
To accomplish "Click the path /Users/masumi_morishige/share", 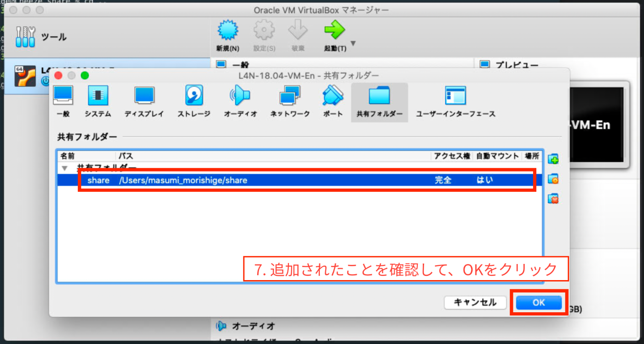I will click(x=183, y=180).
